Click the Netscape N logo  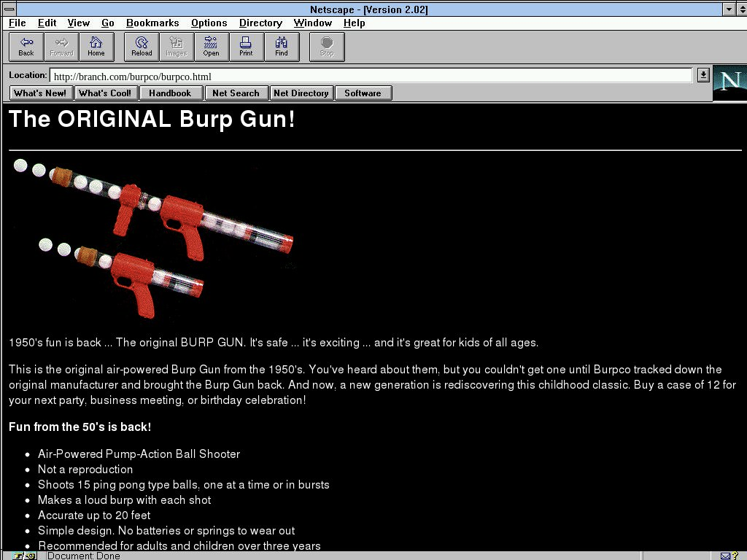tap(729, 82)
